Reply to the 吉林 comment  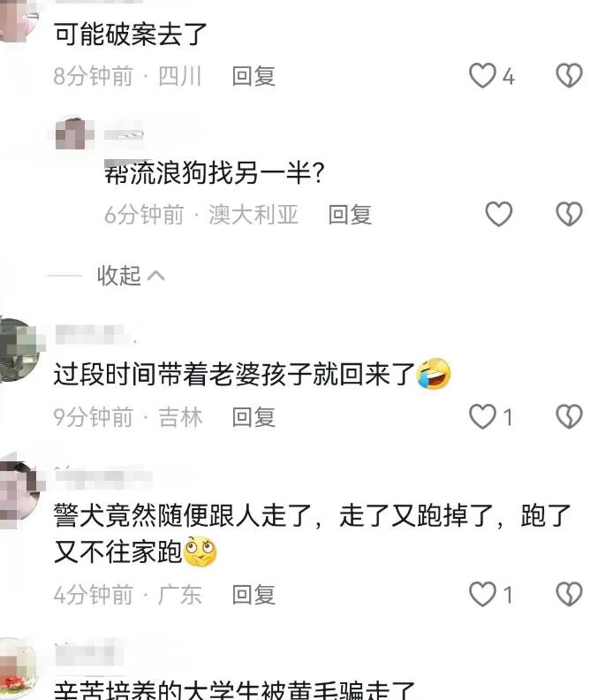tap(253, 417)
